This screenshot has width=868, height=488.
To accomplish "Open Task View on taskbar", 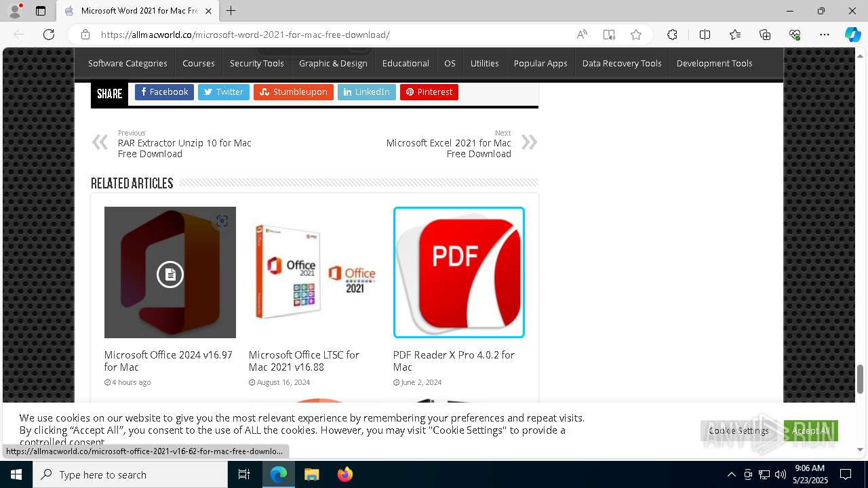I will point(244,474).
